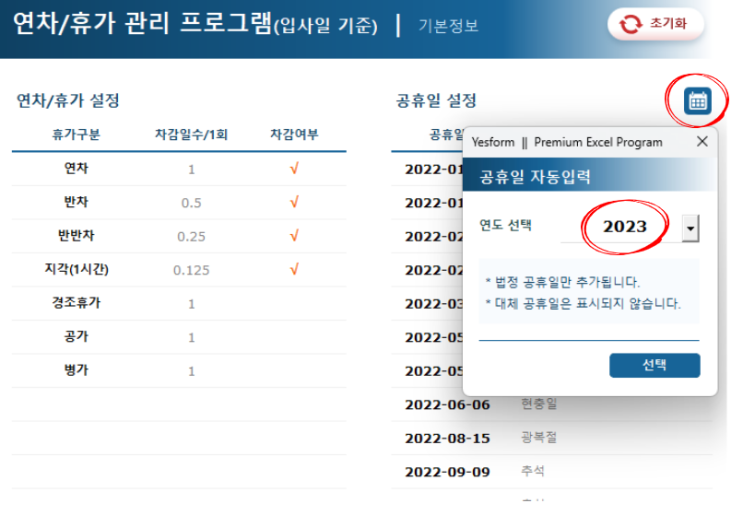743x515 pixels.
Task: Select the 지각(1시간) row name
Action: pos(76,269)
